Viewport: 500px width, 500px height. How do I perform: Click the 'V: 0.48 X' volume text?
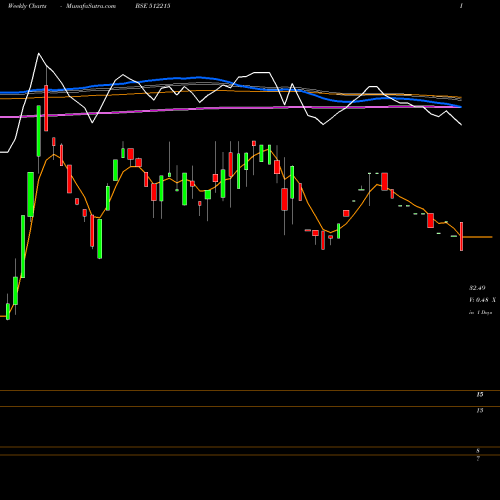pos(482,300)
